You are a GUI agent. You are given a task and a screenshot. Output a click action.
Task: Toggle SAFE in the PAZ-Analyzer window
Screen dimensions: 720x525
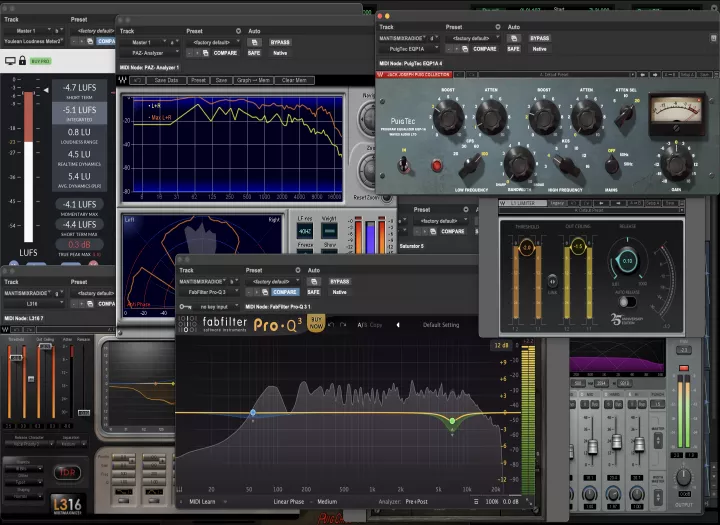pyautogui.click(x=254, y=53)
